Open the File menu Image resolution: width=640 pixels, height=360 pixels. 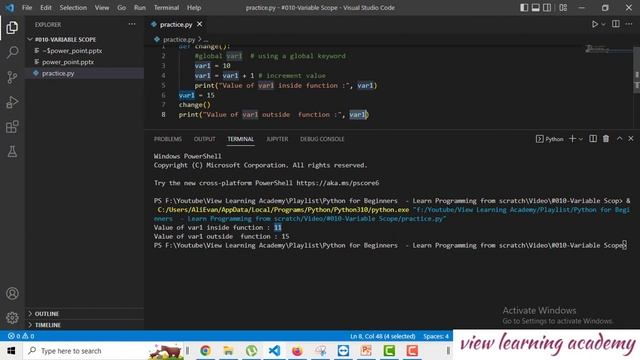(x=27, y=8)
